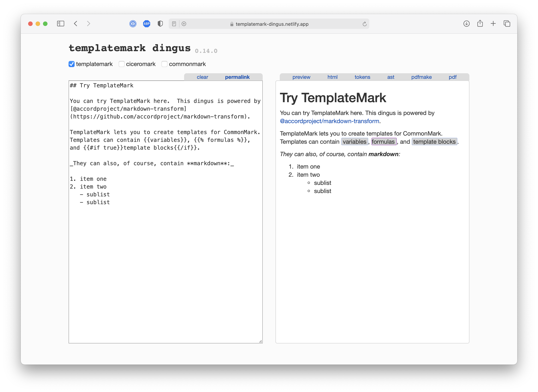Open the 1Password extension icon
Image resolution: width=538 pixels, height=392 pixels.
click(x=133, y=24)
